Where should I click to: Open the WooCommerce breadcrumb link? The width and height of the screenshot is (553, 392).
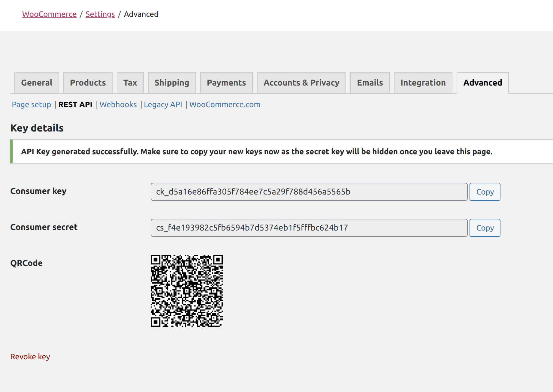click(49, 14)
